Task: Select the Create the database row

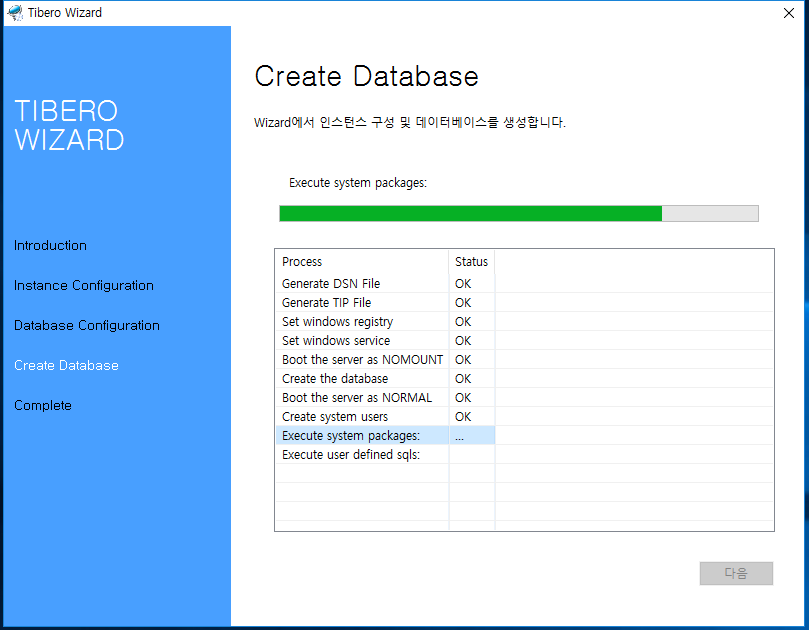Action: 524,379
